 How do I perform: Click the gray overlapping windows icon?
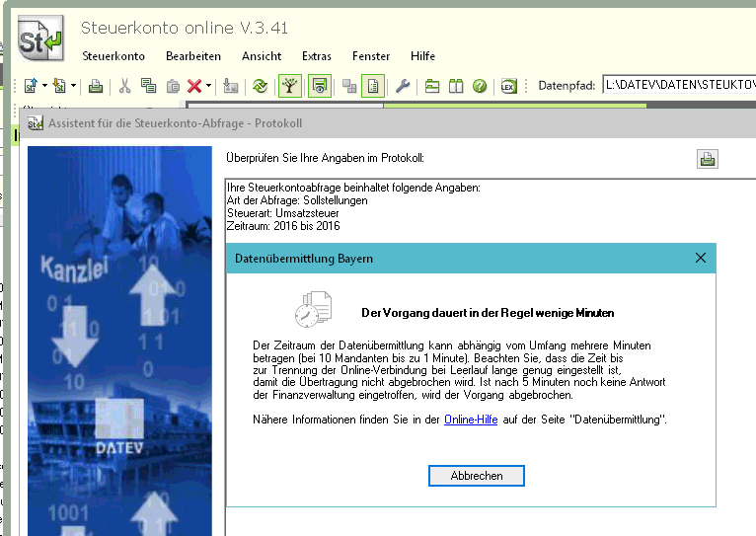[349, 86]
